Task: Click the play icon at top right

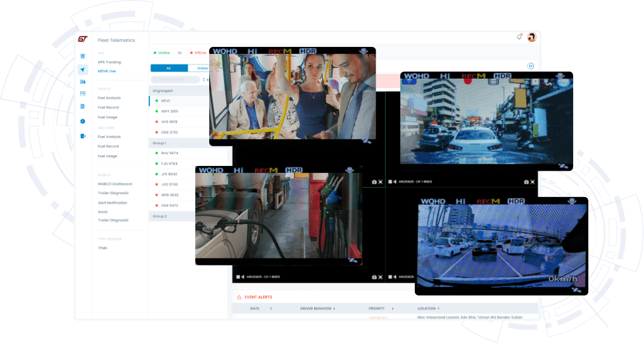Action: [530, 66]
